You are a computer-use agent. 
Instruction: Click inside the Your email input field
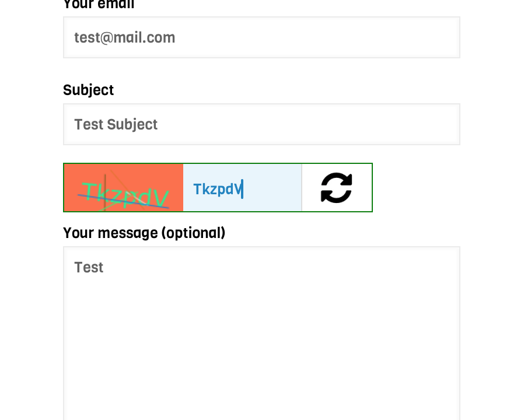pyautogui.click(x=261, y=37)
